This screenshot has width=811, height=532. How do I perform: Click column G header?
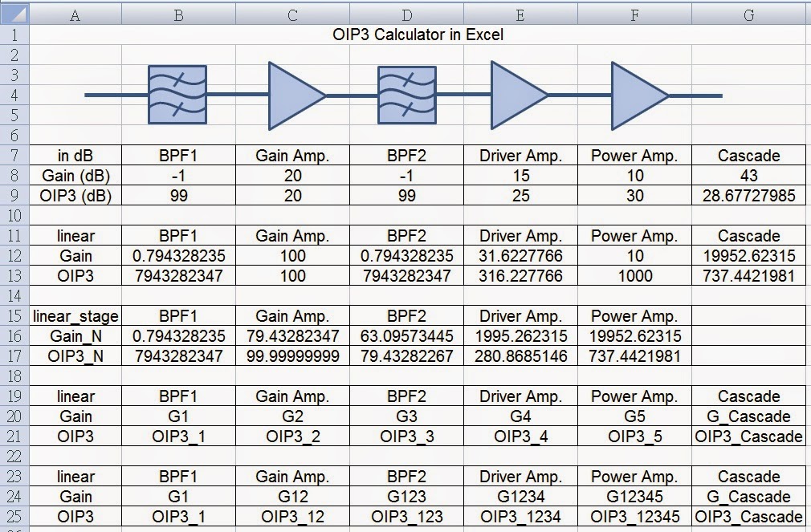tap(748, 14)
